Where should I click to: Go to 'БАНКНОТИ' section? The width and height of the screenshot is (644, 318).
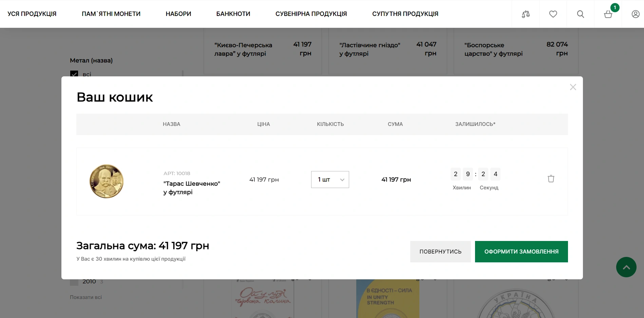coord(233,14)
